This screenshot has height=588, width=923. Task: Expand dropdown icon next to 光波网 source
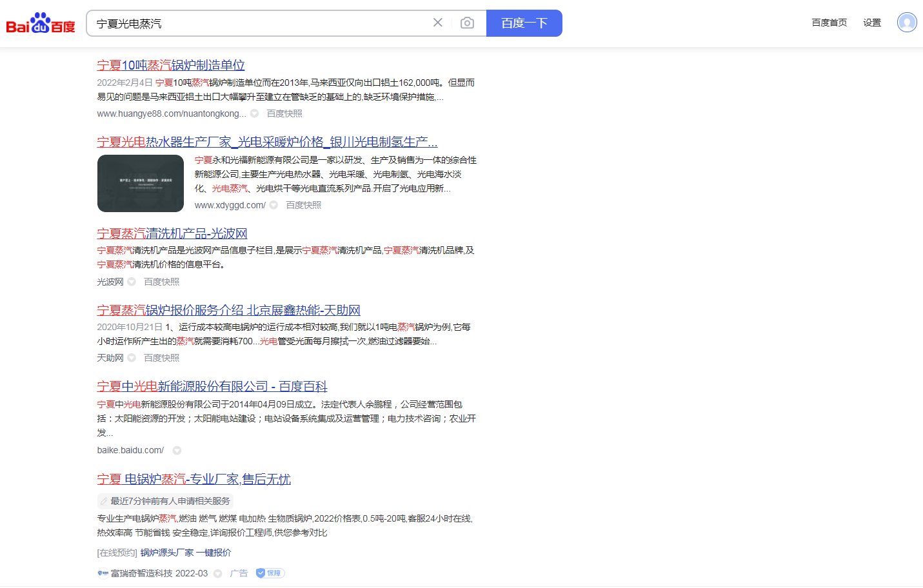(x=132, y=282)
